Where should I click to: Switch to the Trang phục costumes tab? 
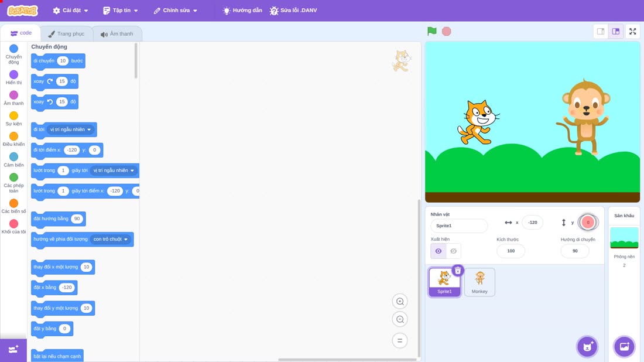coord(66,34)
